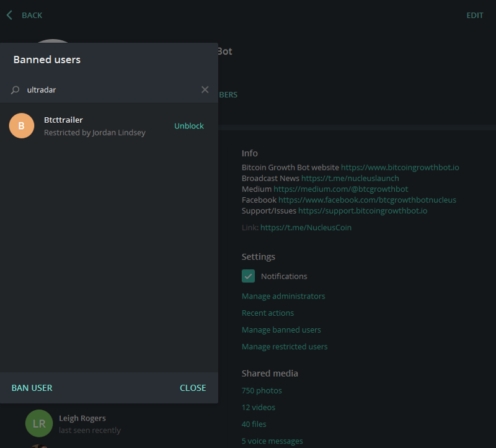Click the search magnifier icon in Banned users

[x=15, y=90]
